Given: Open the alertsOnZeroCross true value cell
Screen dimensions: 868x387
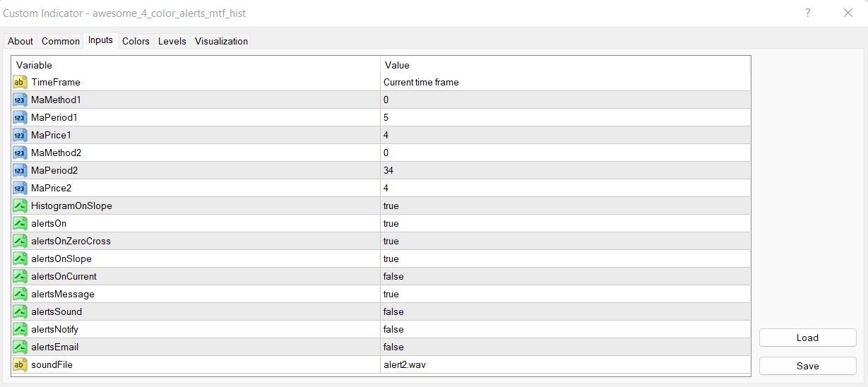Looking at the screenshot, I should (x=391, y=242).
